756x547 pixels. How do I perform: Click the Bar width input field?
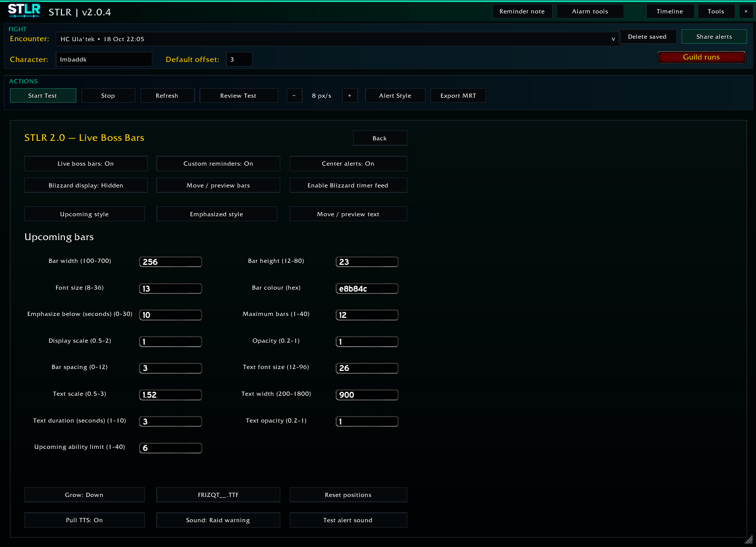[x=171, y=262]
